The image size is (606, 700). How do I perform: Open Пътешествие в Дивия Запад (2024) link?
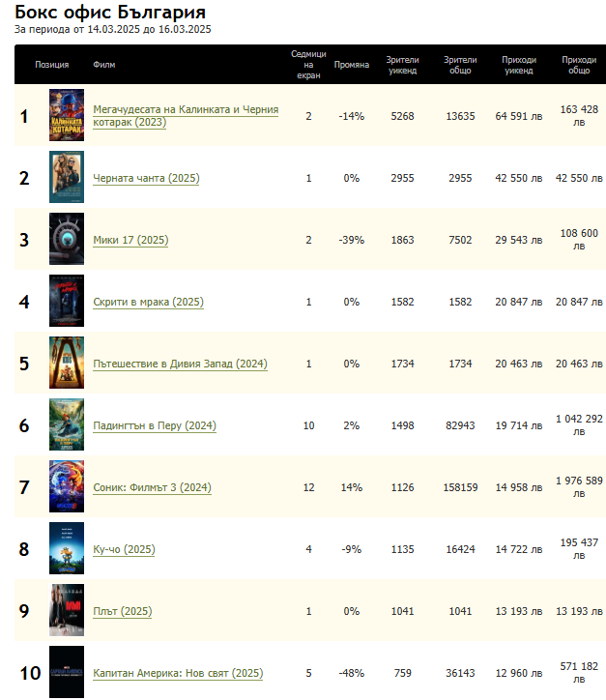180,365
